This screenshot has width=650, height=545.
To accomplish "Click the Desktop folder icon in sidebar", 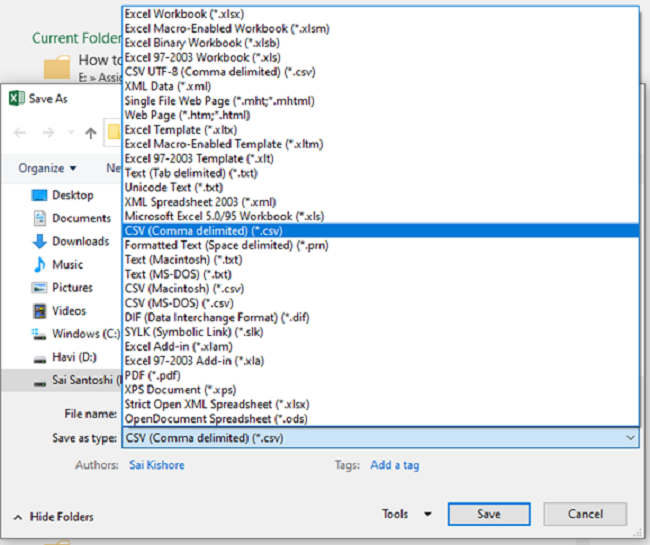I will click(x=39, y=195).
